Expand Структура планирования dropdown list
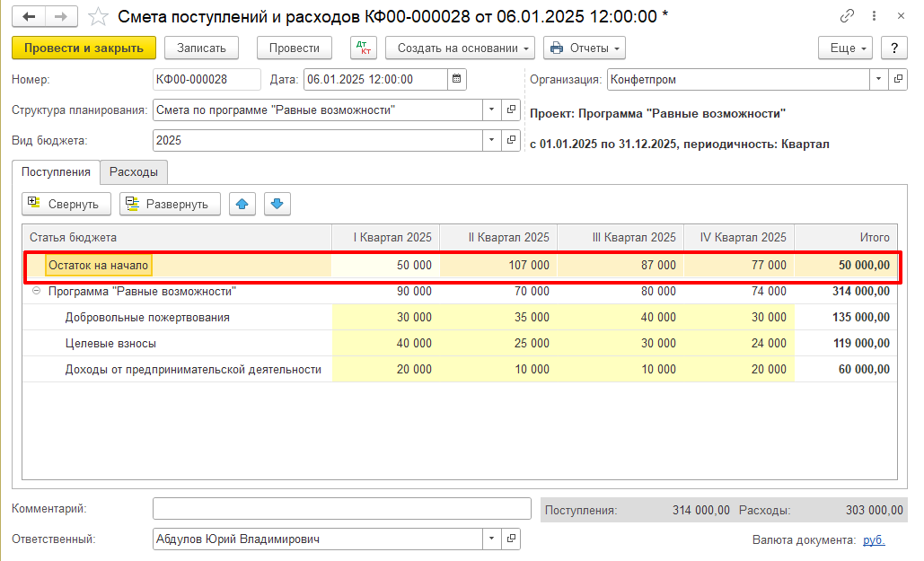The height and width of the screenshot is (561, 924). pos(491,110)
